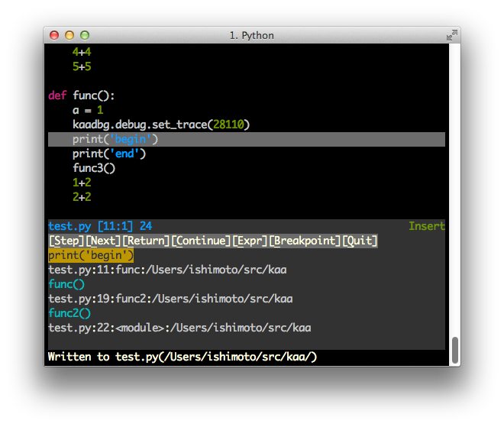Viewport: 504px width, 427px height.
Task: Select stack entry test.py:19:func2
Action: [x=170, y=299]
